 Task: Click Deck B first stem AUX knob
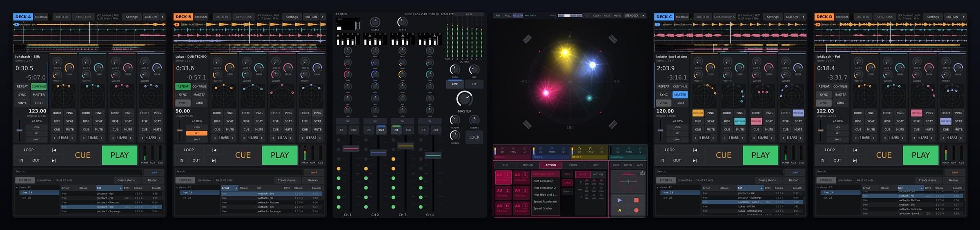point(217,61)
